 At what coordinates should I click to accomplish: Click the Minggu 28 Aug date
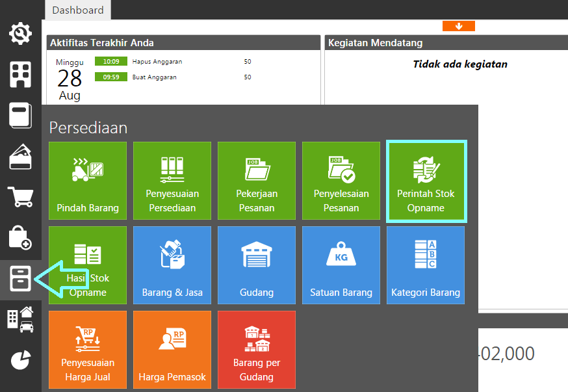(70, 80)
